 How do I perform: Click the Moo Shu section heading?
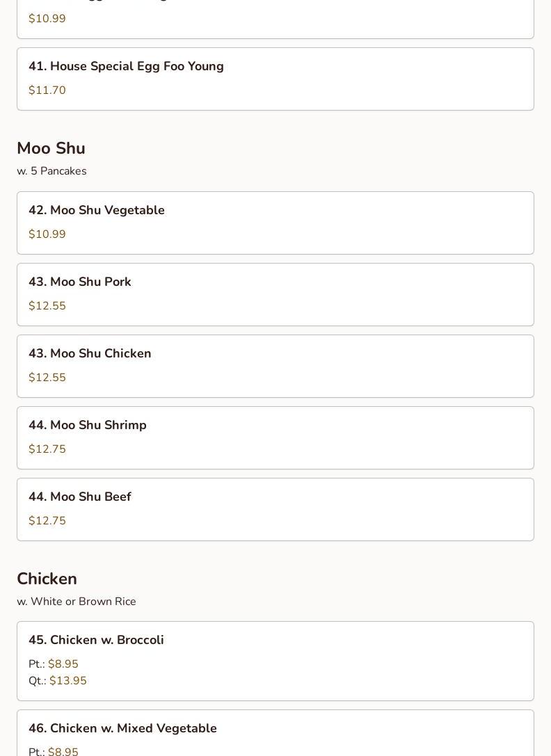click(x=51, y=148)
